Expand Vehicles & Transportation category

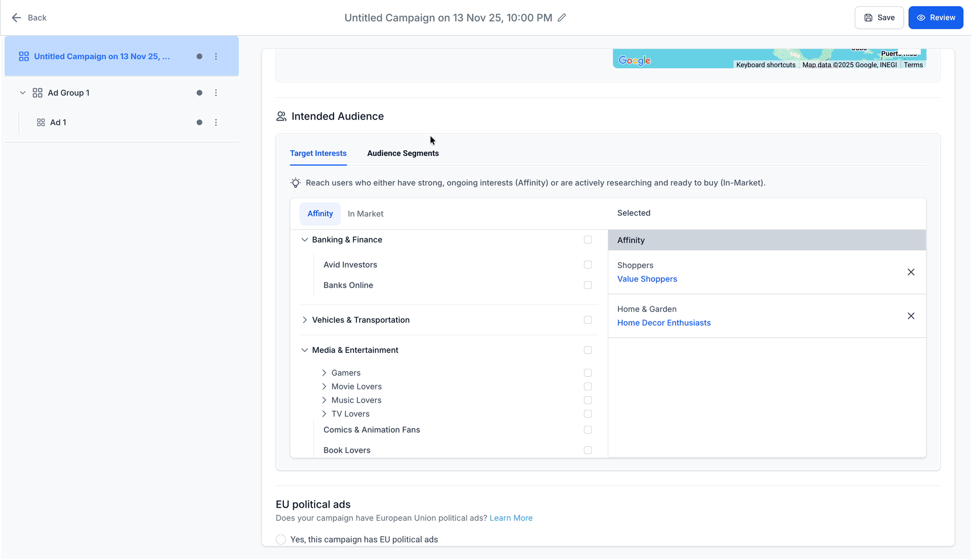coord(304,320)
